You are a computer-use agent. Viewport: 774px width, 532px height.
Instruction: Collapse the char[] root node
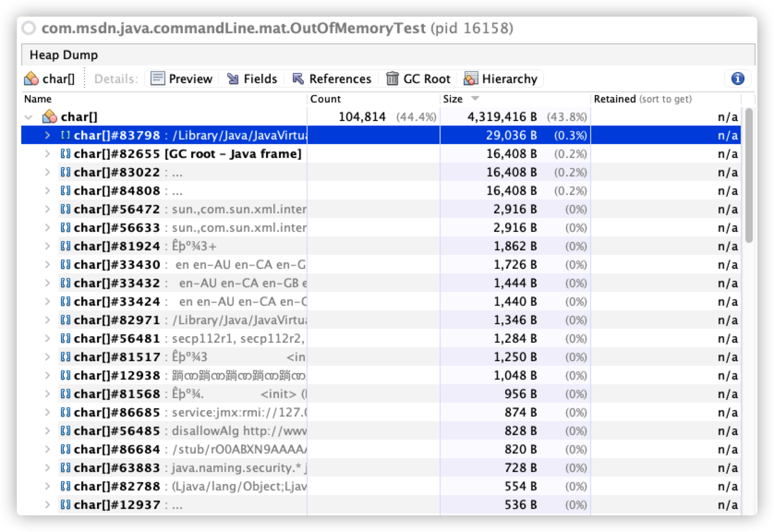pyautogui.click(x=29, y=116)
